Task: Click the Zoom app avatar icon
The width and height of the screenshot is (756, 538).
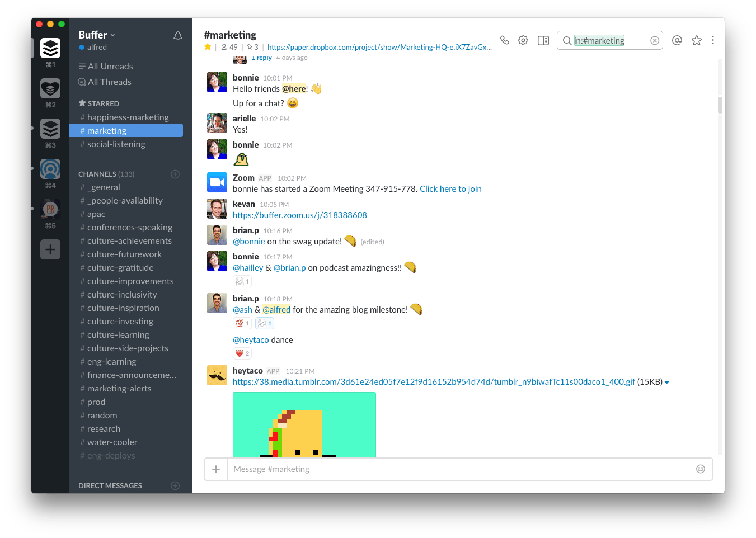Action: point(217,182)
